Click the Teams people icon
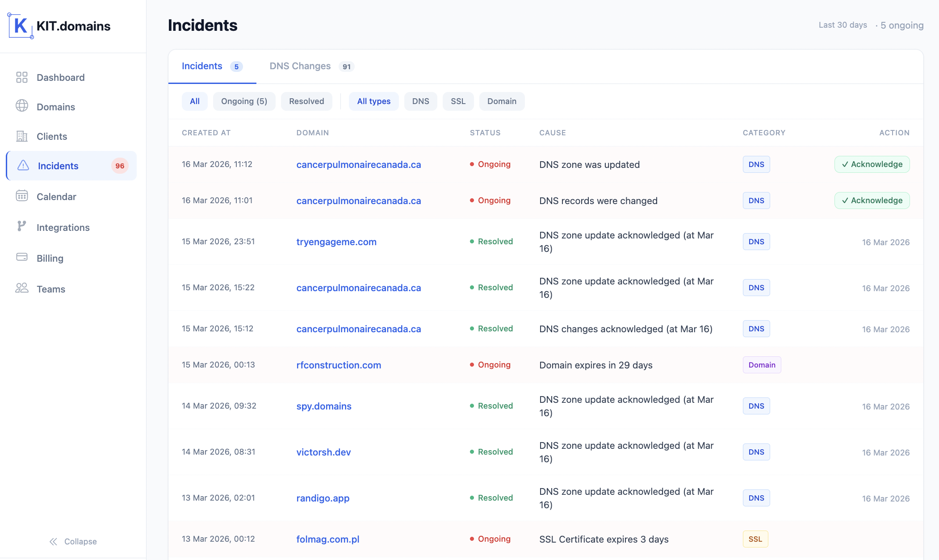This screenshot has width=939, height=560. (22, 288)
